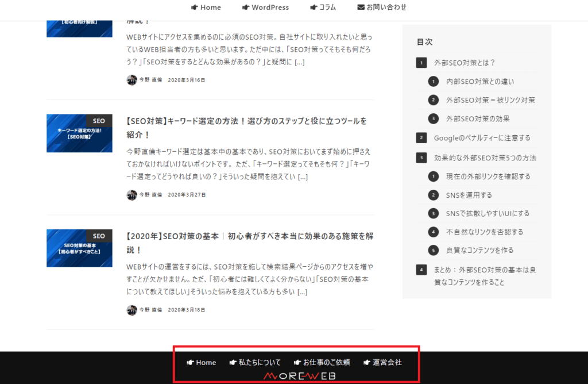Screen dimensions: 588x384
Task: Click thumbnail of キーワード選定の方法 article
Action: coord(79,133)
